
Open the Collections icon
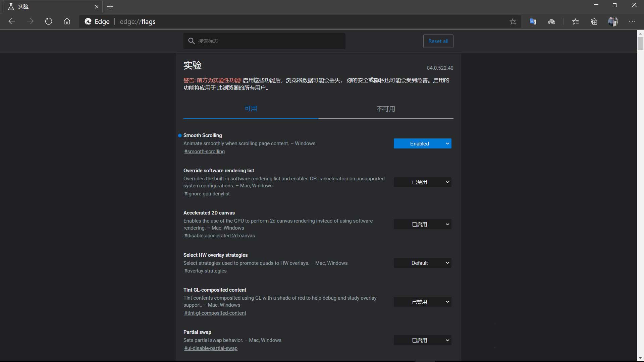pyautogui.click(x=594, y=22)
